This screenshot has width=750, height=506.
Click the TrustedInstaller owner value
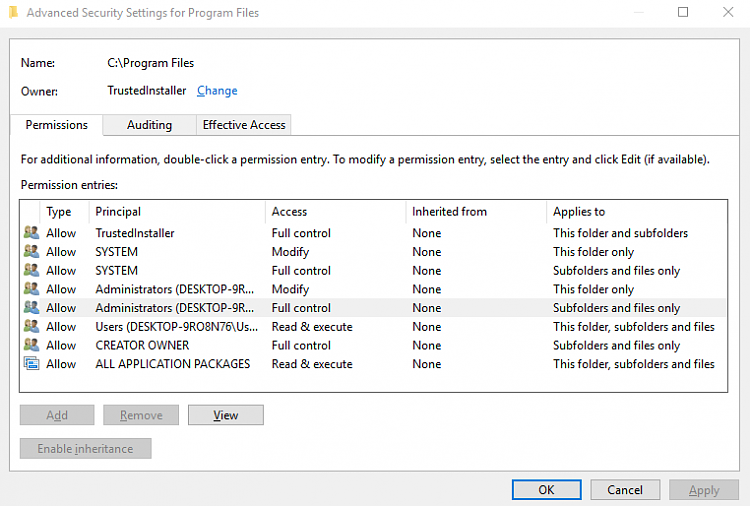coord(146,90)
